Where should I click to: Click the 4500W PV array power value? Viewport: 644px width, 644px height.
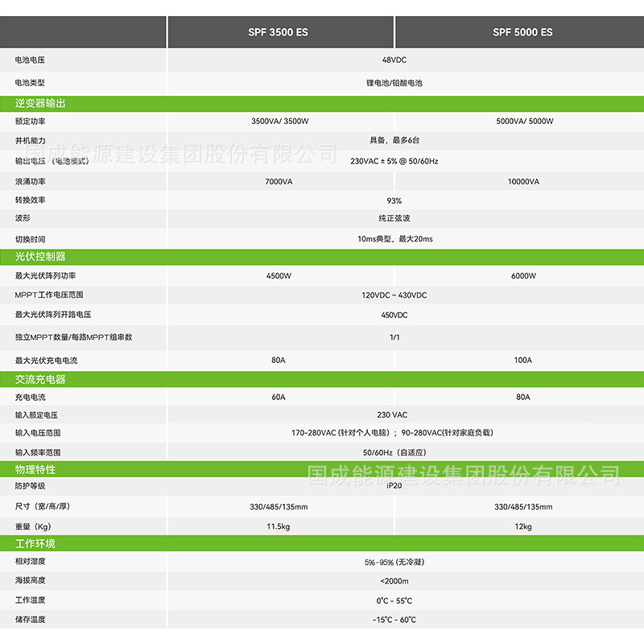click(x=279, y=276)
